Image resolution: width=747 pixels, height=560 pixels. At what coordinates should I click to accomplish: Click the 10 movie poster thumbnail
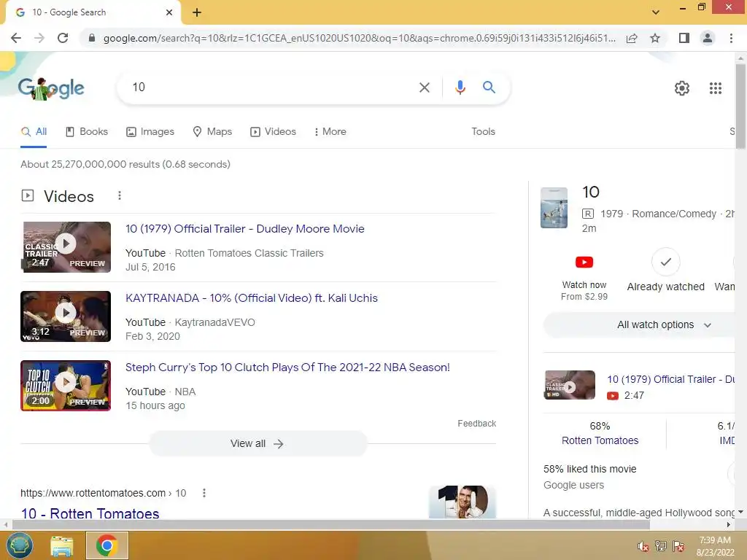pyautogui.click(x=554, y=208)
